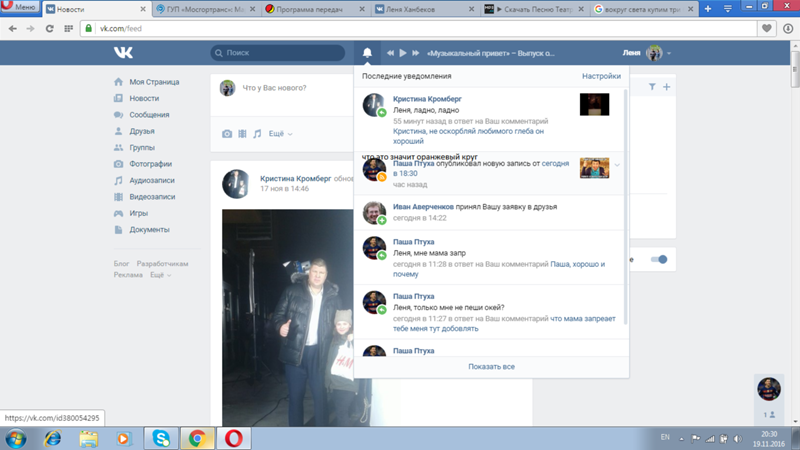Attach audio using the music note icon

(257, 134)
